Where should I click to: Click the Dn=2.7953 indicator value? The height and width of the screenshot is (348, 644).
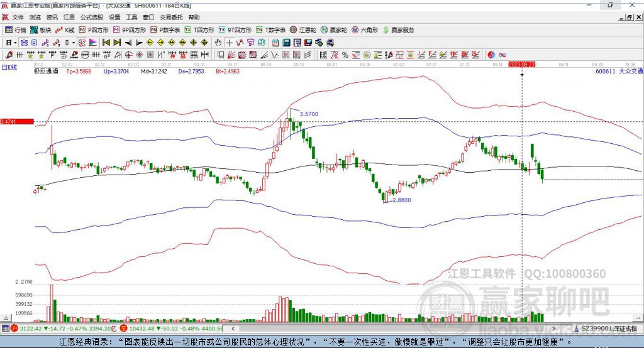[x=191, y=71]
